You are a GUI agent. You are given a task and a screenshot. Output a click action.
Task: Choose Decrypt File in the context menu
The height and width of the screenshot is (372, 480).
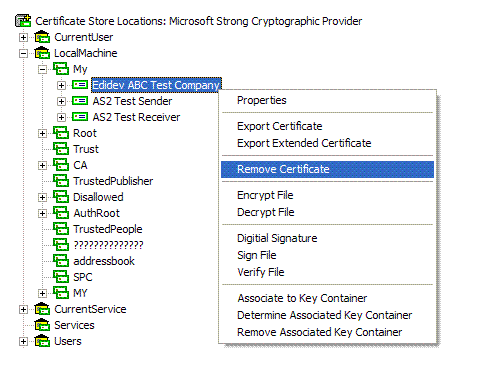327,212
